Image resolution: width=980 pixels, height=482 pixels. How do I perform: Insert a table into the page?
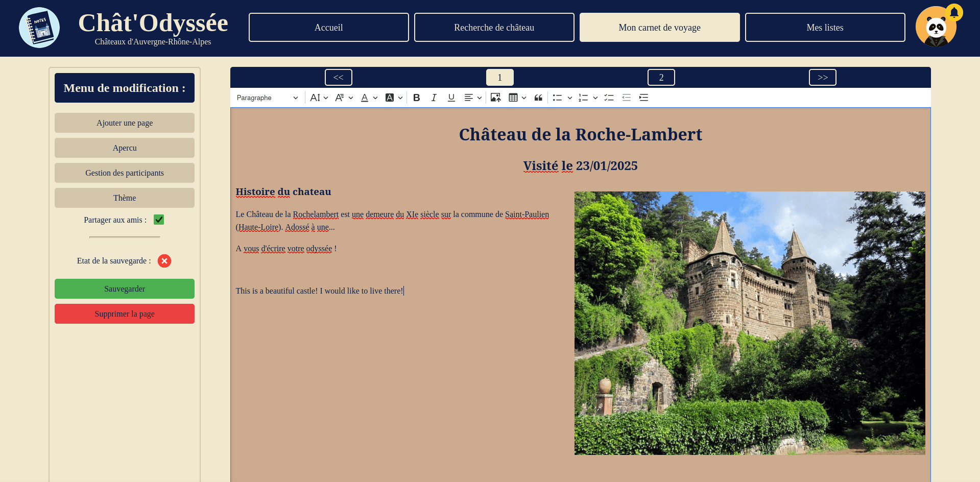coord(513,98)
